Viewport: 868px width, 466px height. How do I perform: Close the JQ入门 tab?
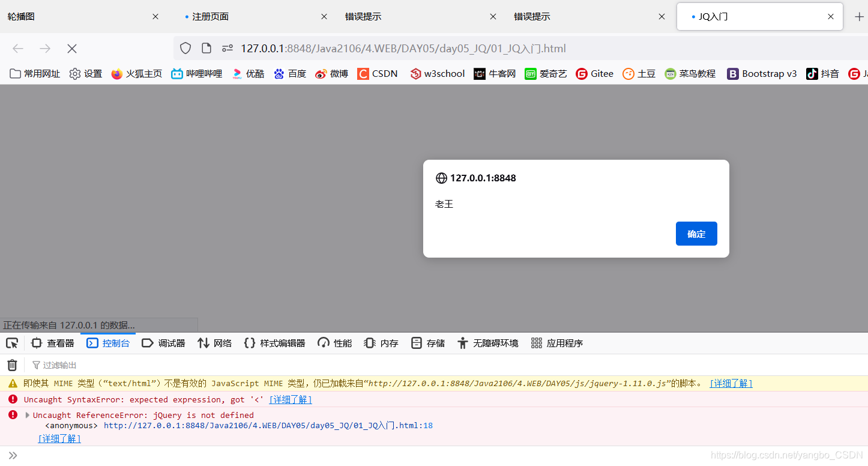[831, 17]
